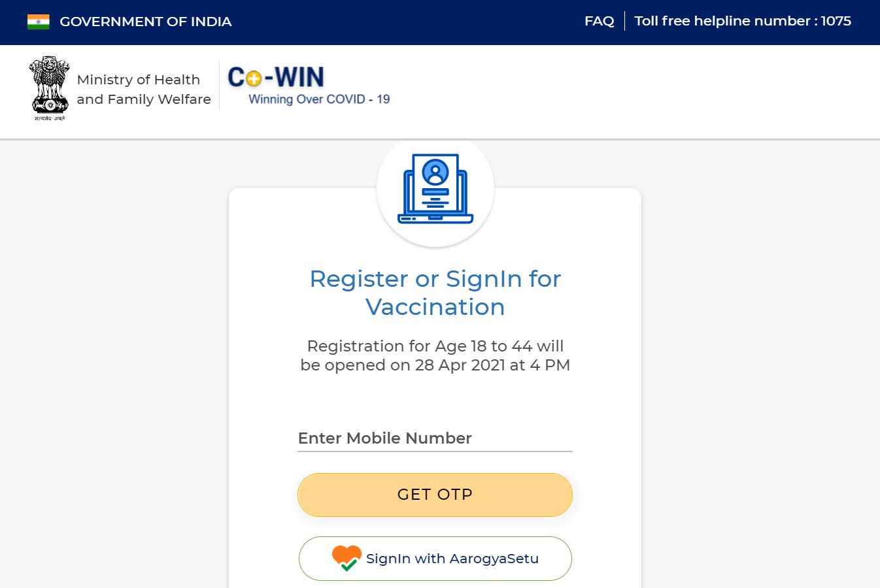Click the Indian flag icon
Image resolution: width=880 pixels, height=588 pixels.
(39, 22)
